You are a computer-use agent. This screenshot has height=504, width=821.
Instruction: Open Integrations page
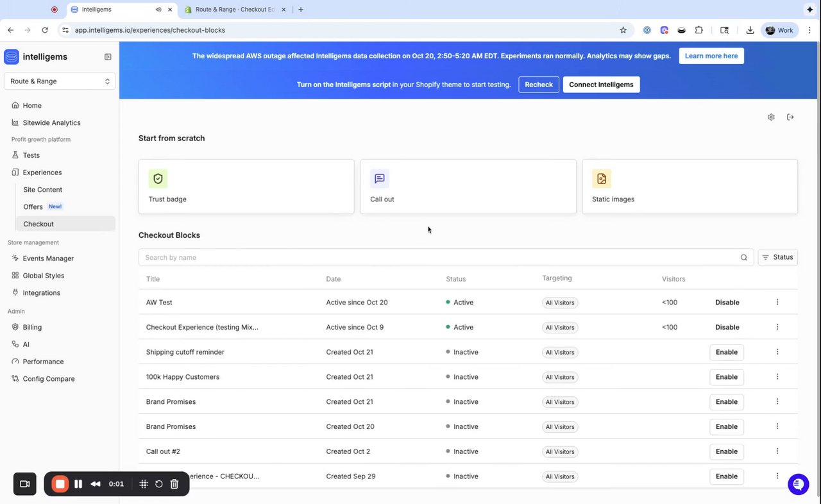click(42, 293)
